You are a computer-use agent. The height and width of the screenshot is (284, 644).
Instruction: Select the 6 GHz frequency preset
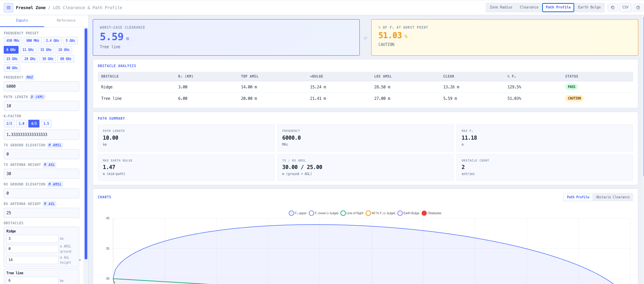[x=11, y=50]
